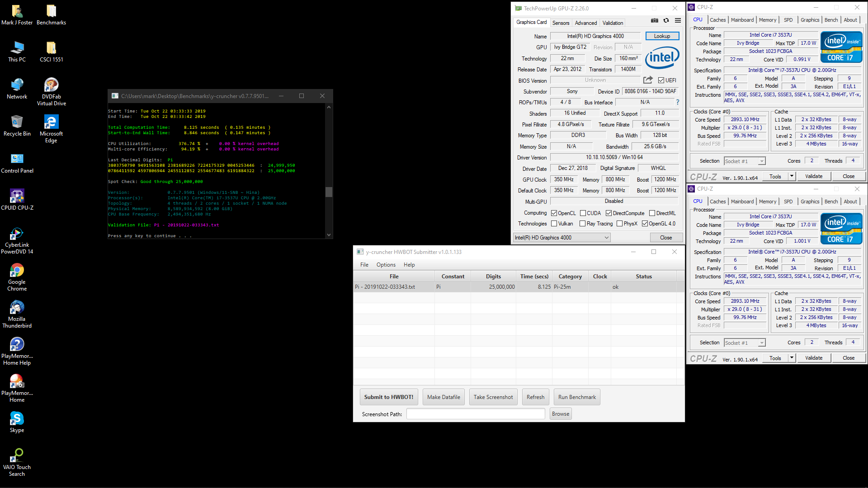
Task: Click the GPU-Z screenshot camera icon
Action: pyautogui.click(x=654, y=20)
